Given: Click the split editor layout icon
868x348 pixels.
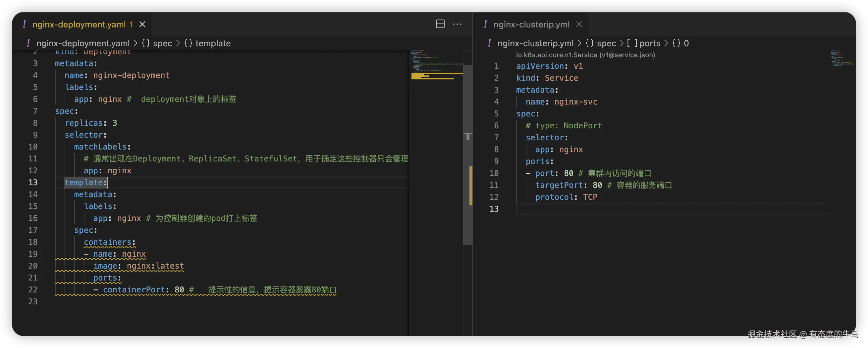Looking at the screenshot, I should click(440, 24).
